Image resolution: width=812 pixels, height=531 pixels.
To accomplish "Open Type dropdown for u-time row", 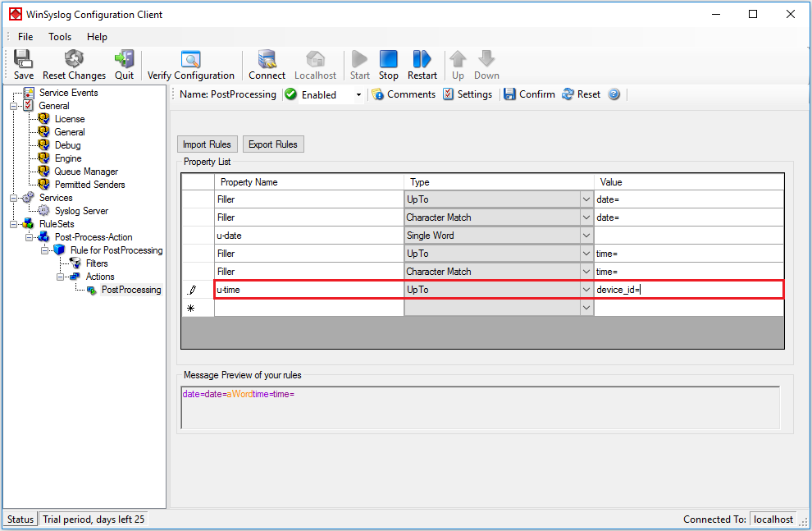I will 586,290.
